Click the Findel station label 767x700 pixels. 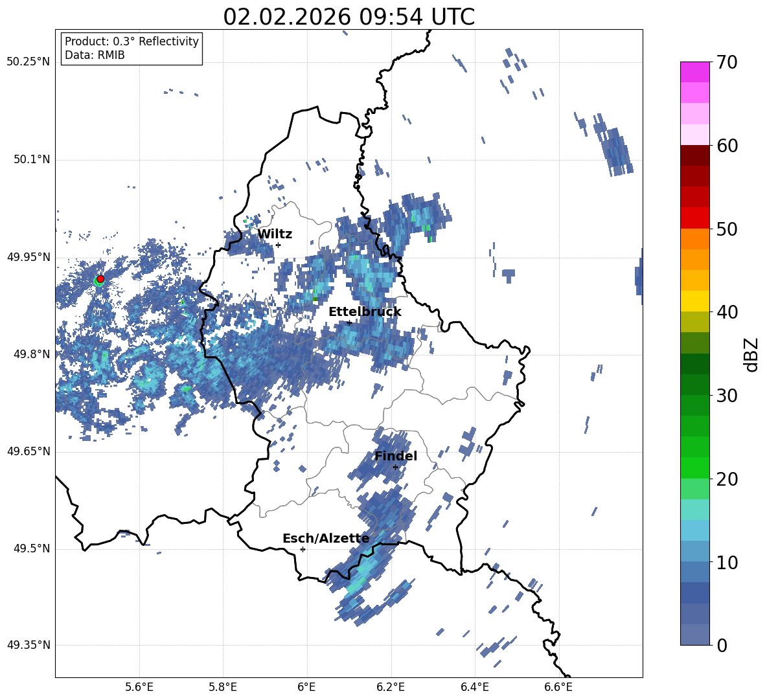(396, 456)
